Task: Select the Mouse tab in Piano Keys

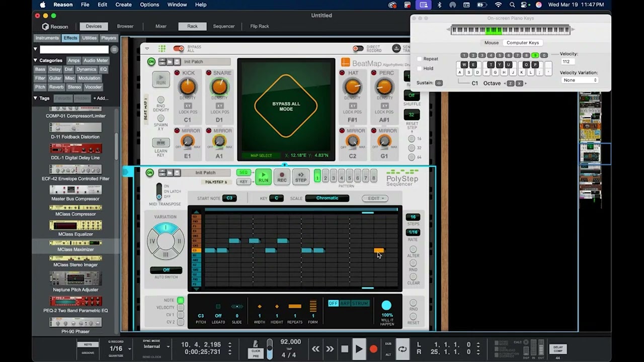Action: coord(492,43)
